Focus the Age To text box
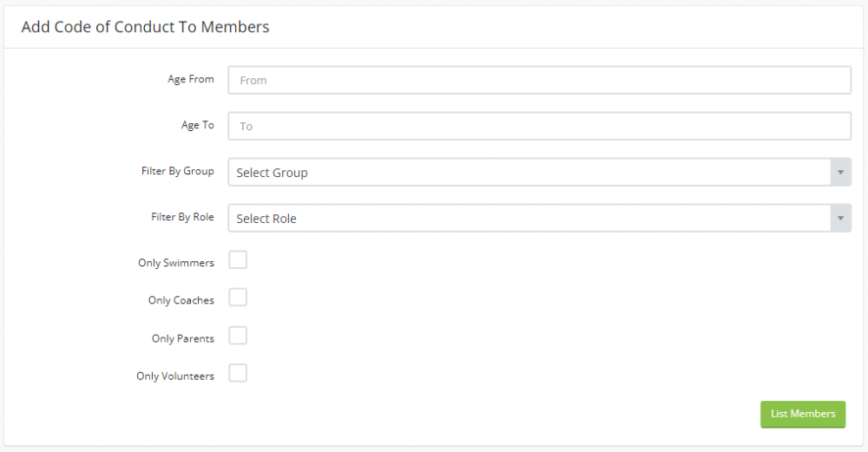This screenshot has height=452, width=868. (538, 126)
